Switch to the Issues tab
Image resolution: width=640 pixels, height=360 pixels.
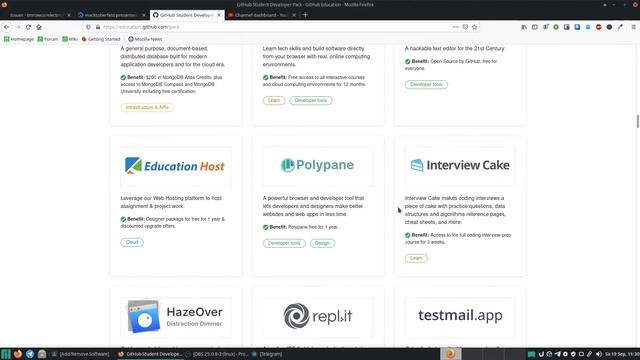37,15
